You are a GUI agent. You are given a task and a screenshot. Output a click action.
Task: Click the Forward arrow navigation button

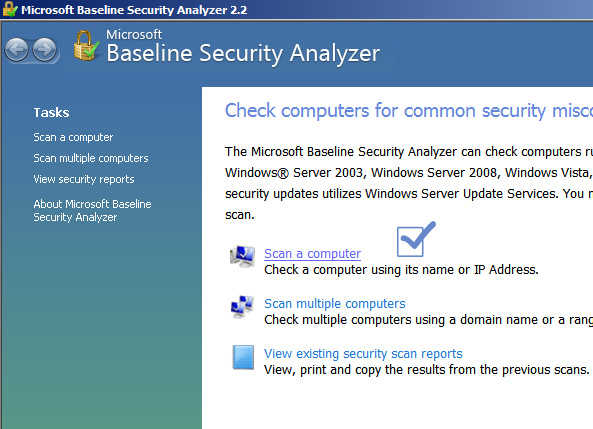[45, 50]
